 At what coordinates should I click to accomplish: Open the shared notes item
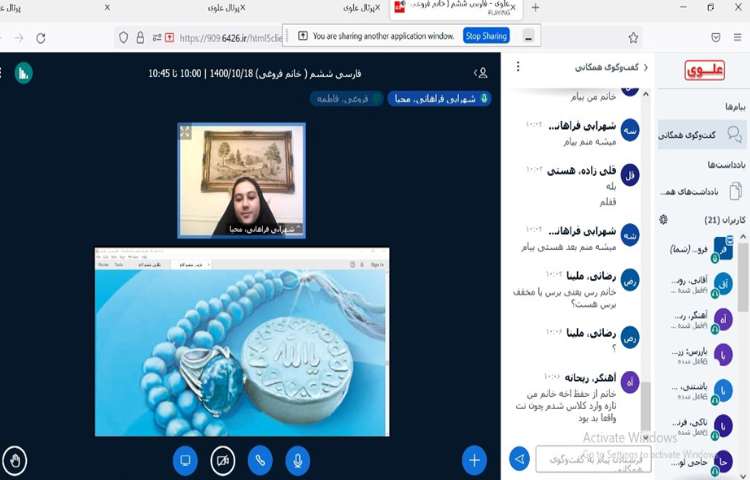tap(700, 191)
